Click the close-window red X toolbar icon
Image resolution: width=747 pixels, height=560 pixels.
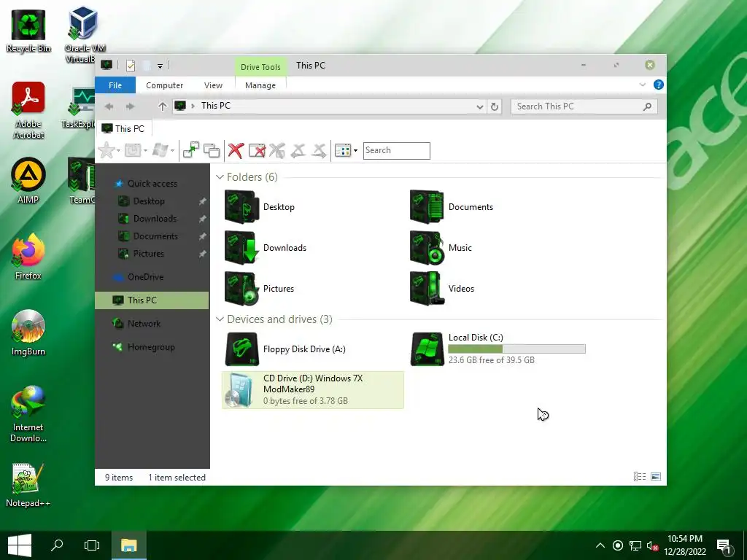257,150
